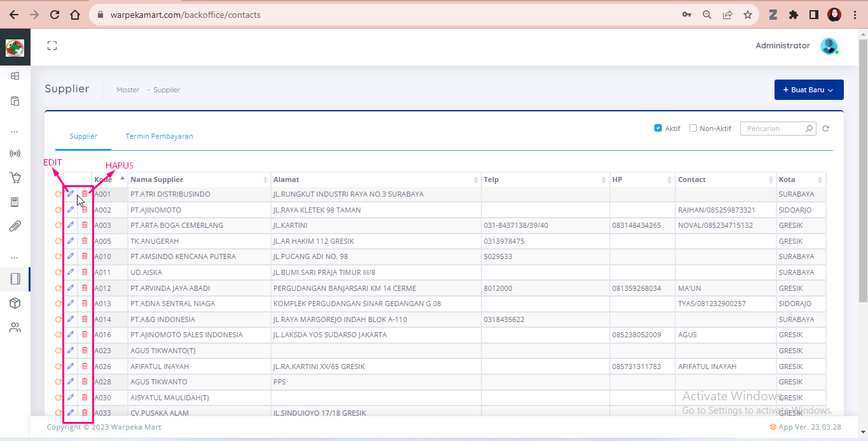Click AFIFATUL INAYAH supplier name cell

tap(199, 367)
